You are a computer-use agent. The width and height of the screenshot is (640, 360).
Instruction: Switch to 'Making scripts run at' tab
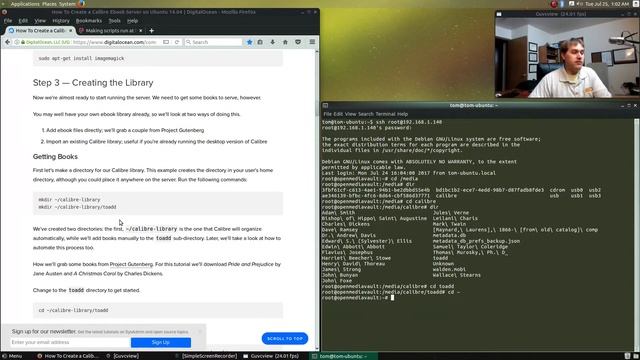click(109, 31)
